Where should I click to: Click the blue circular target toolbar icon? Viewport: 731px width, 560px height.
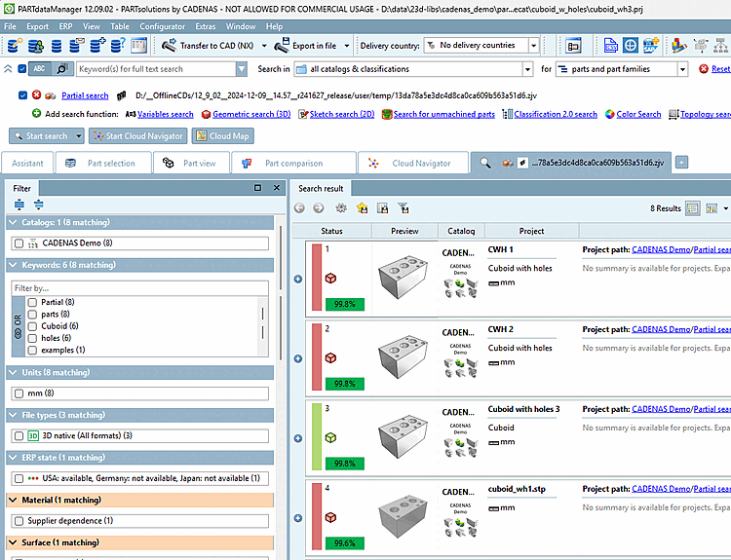(x=631, y=45)
